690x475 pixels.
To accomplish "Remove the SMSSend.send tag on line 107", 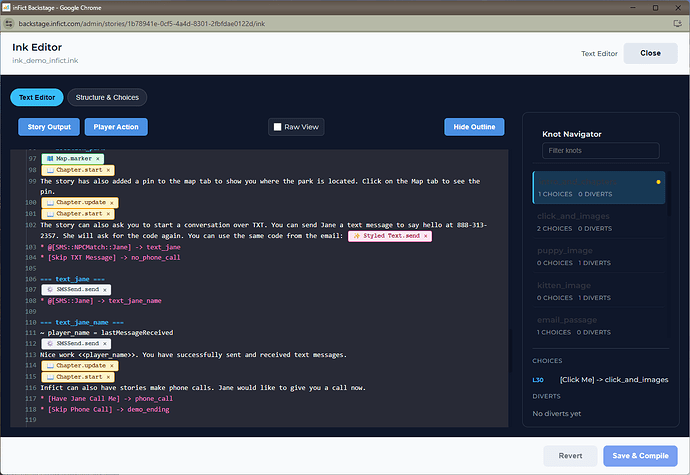I will [x=105, y=290].
